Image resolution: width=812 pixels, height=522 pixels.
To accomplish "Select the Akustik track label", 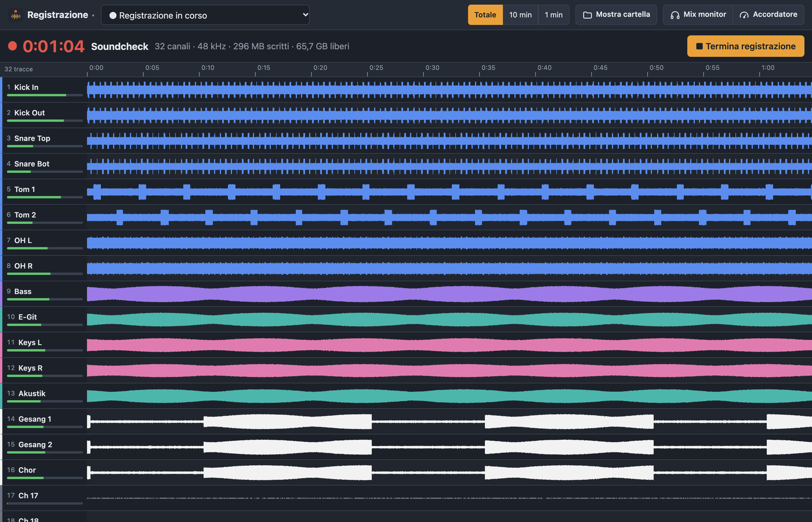I will coord(32,394).
